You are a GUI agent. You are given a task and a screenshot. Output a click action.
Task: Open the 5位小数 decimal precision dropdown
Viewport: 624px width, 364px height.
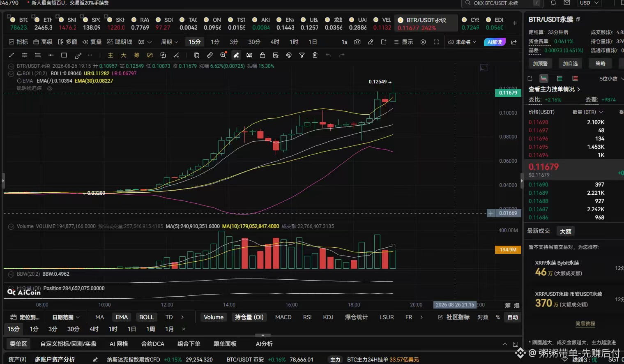point(611,78)
